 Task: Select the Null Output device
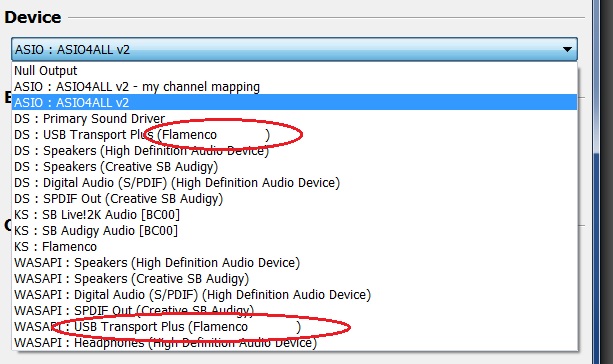click(x=294, y=70)
